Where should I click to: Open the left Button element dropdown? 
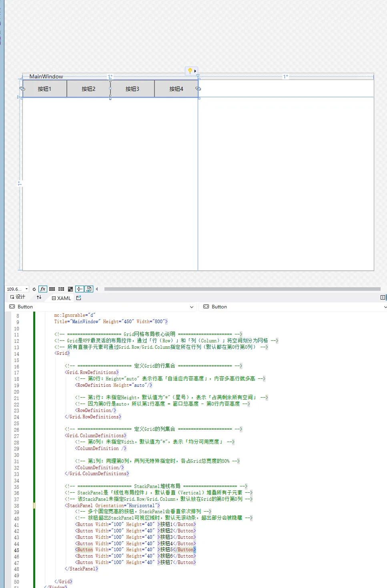102,307
